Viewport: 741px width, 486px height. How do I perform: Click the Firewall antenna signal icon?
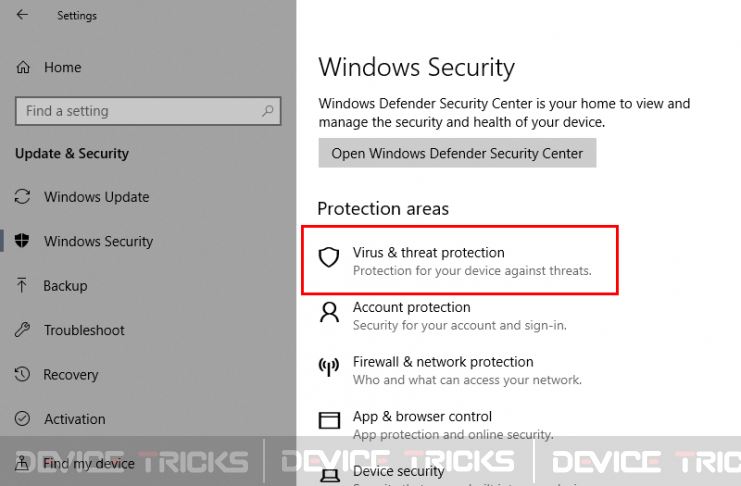click(x=329, y=367)
